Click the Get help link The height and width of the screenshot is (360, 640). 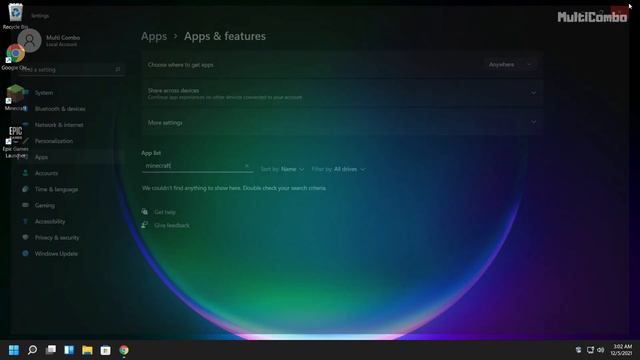coord(165,212)
